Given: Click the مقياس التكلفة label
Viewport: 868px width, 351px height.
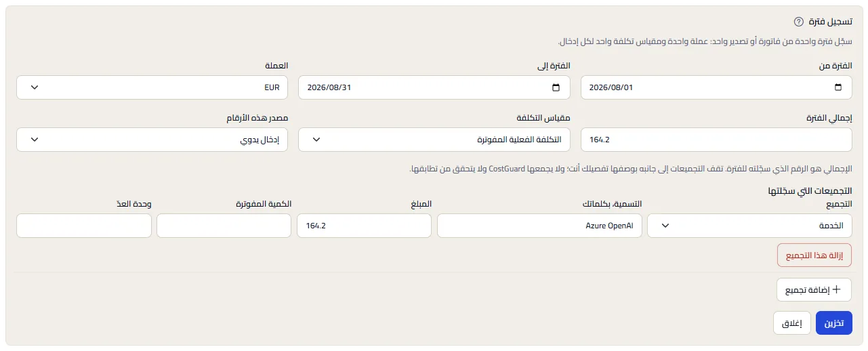Looking at the screenshot, I should pyautogui.click(x=544, y=118).
